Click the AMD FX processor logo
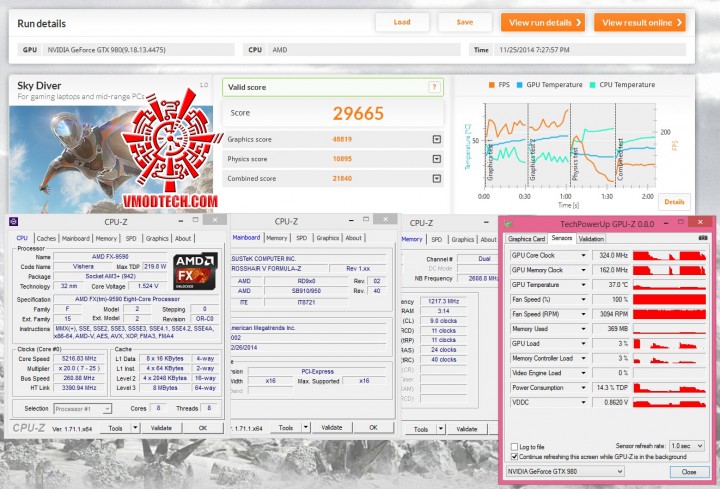Screen dimensions: 720x489 (195, 271)
